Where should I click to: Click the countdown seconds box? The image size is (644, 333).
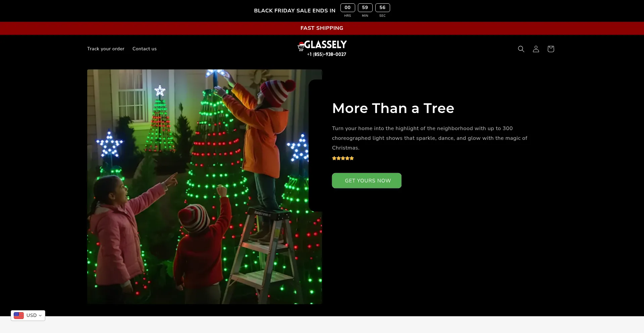pyautogui.click(x=382, y=8)
